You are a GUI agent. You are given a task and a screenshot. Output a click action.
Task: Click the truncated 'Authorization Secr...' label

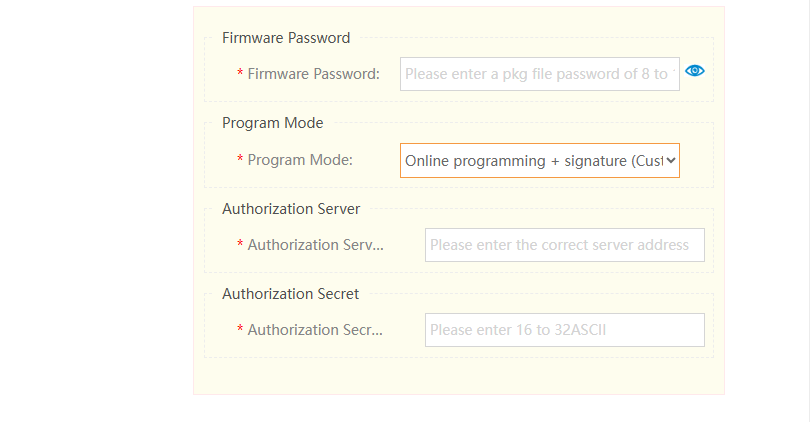(315, 330)
